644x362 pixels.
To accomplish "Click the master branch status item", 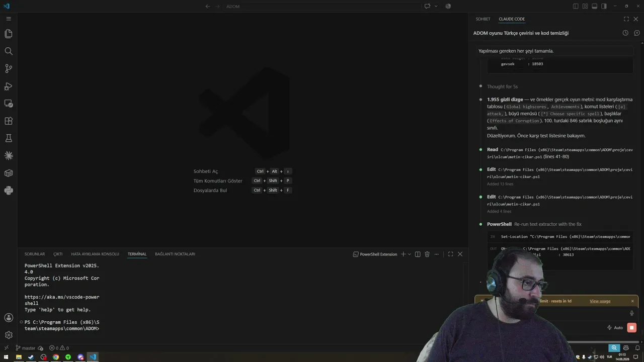I will [25, 348].
